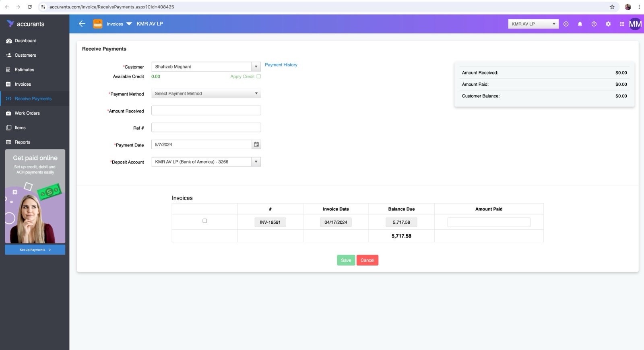Screen dimensions: 644x350
Task: Click the Customers people icon
Action: click(8, 55)
